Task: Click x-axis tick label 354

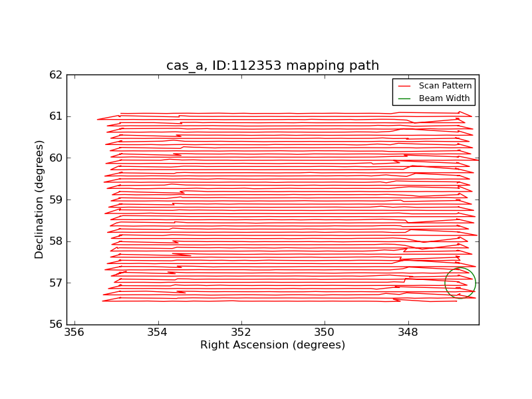Action: tap(158, 332)
